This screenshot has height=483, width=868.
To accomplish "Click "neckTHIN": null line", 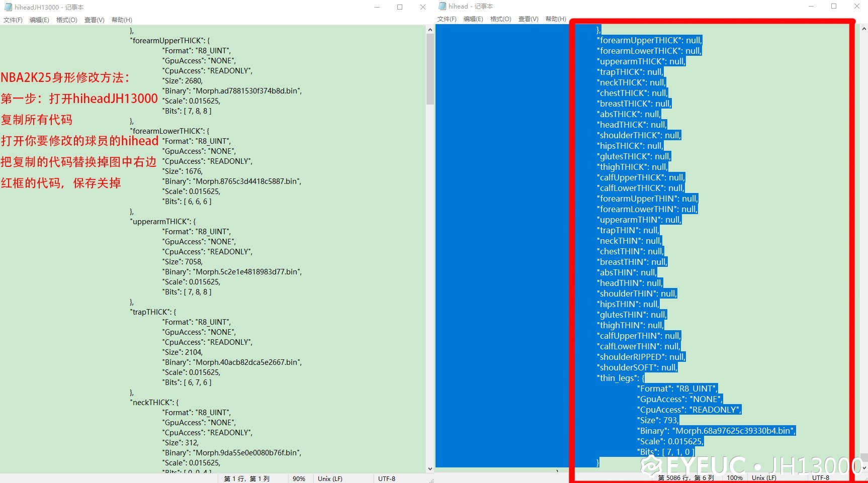I will tap(630, 241).
